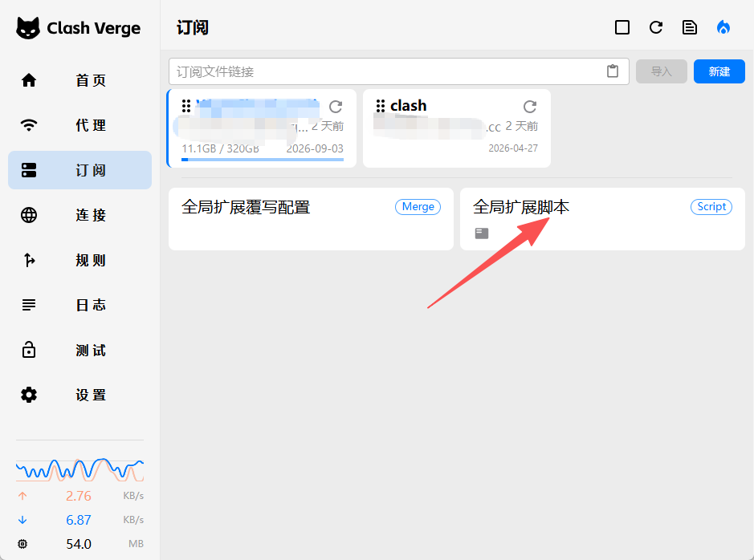Screen dimensions: 754x560
Task: Select the clash subscription card
Action: 457,128
